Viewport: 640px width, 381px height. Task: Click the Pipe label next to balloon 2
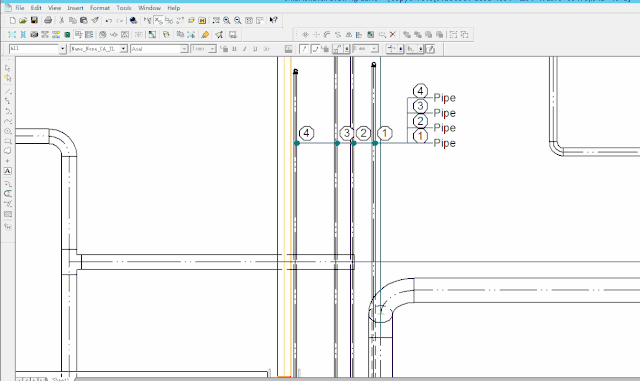point(444,128)
